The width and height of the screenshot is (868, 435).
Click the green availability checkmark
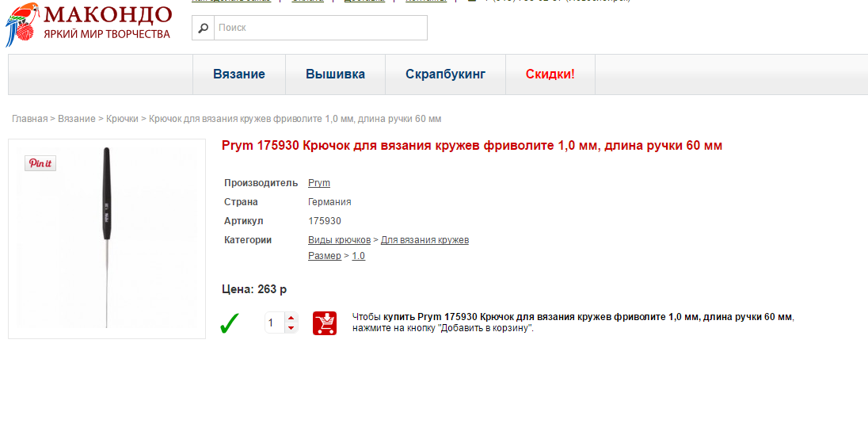tap(230, 323)
